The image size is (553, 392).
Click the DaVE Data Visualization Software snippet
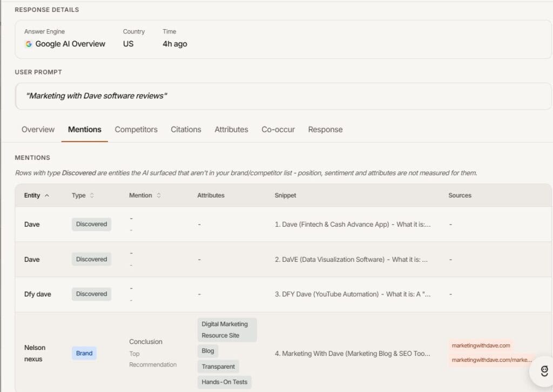click(x=351, y=260)
